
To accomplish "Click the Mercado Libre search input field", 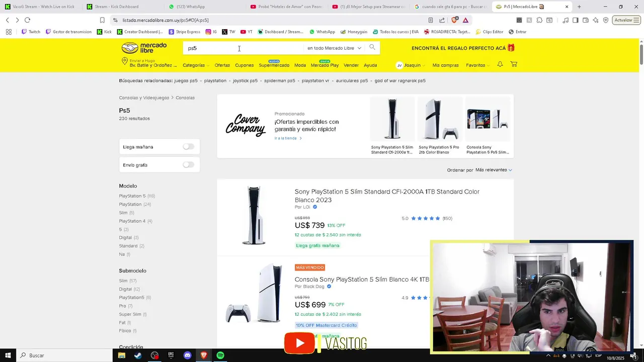I will [x=244, y=48].
